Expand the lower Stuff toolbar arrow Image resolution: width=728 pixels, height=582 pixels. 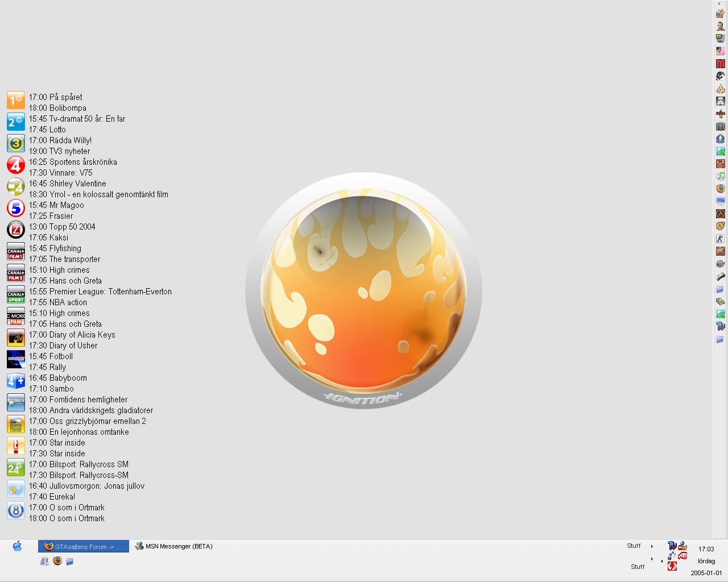click(x=652, y=559)
